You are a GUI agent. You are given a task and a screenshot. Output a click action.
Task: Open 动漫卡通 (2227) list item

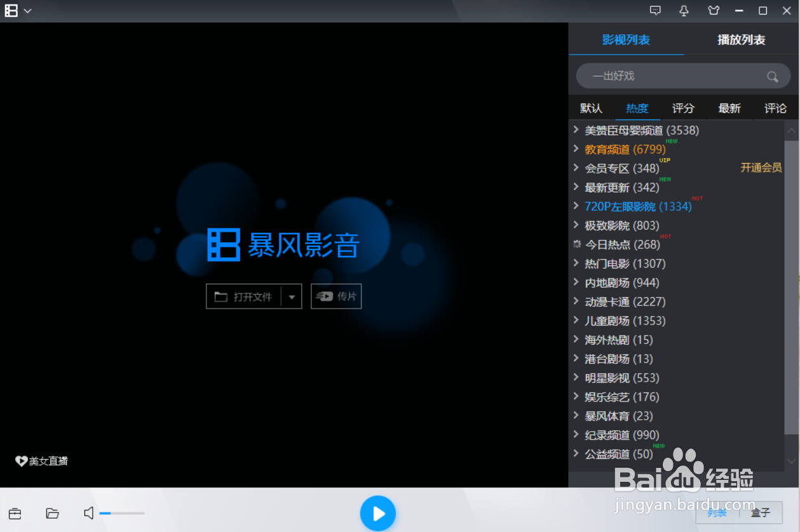pyautogui.click(x=625, y=302)
